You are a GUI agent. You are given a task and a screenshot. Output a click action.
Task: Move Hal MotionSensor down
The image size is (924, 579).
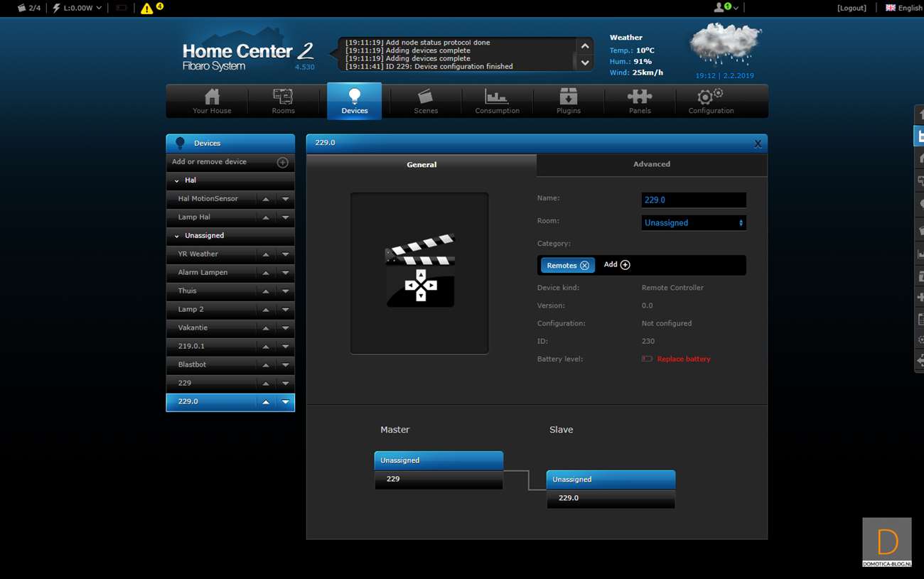[x=286, y=199]
